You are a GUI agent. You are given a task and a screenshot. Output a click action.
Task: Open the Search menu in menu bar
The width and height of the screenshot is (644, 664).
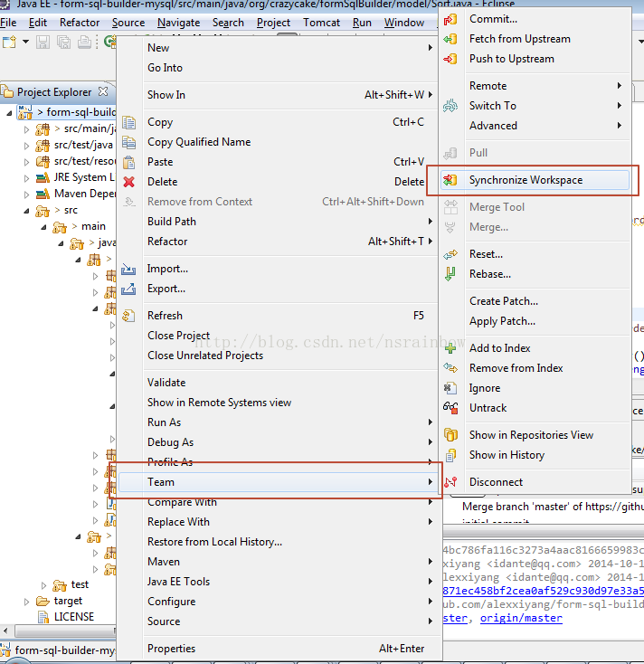(x=228, y=23)
